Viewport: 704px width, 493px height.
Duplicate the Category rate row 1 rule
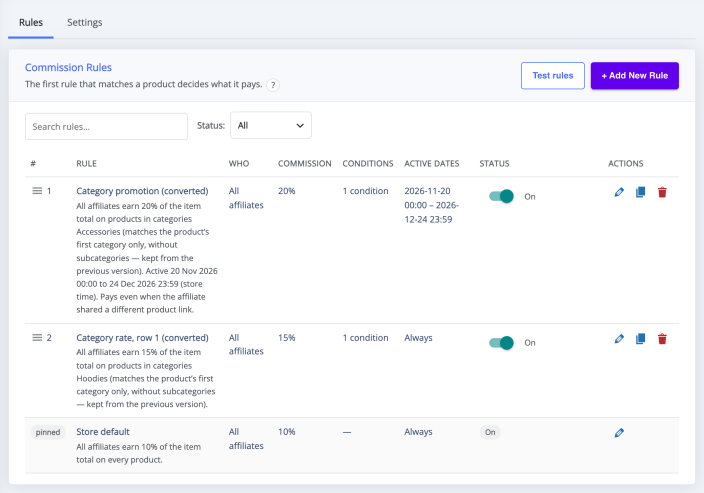coord(641,339)
